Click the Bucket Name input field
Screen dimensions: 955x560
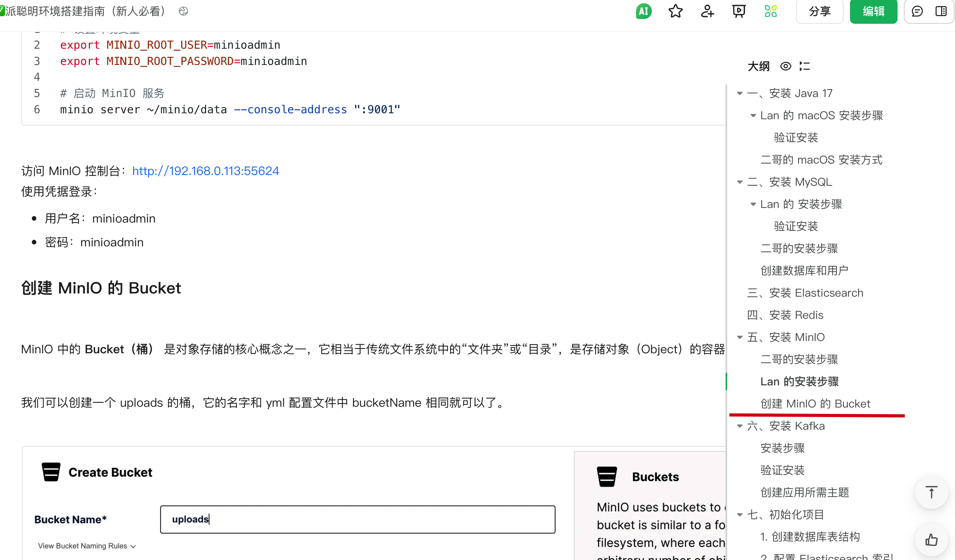point(357,519)
